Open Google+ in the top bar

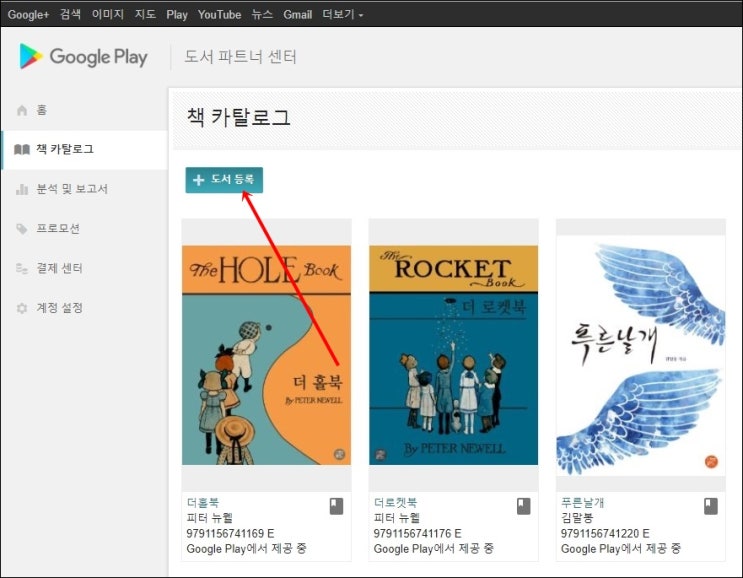pyautogui.click(x=28, y=15)
